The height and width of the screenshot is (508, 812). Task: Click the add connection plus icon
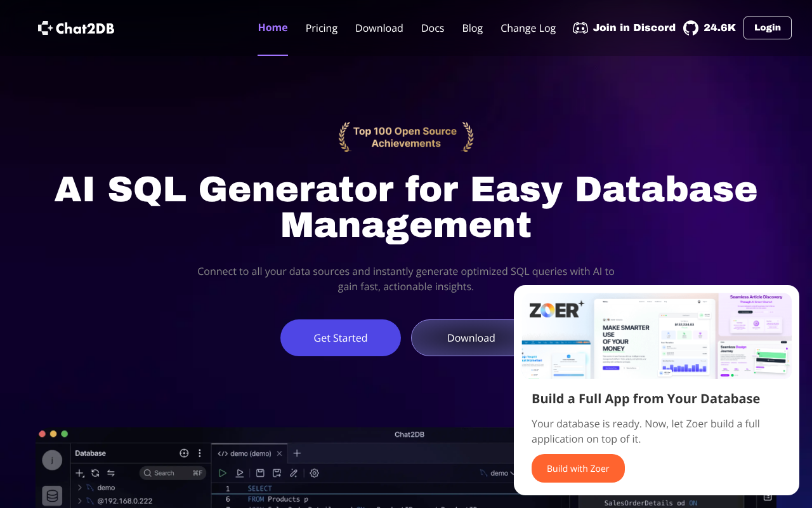click(80, 473)
